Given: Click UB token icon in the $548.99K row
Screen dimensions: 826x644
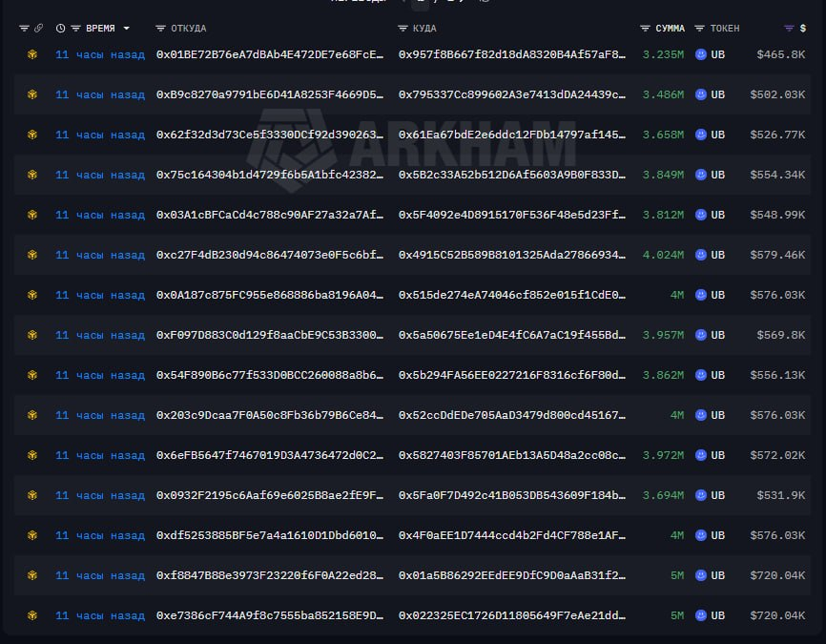Looking at the screenshot, I should click(701, 215).
